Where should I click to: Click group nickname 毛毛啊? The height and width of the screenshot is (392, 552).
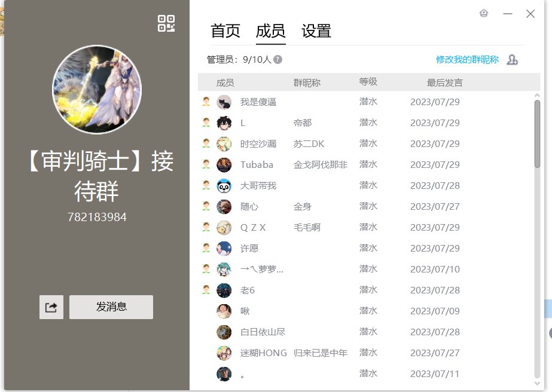(307, 228)
